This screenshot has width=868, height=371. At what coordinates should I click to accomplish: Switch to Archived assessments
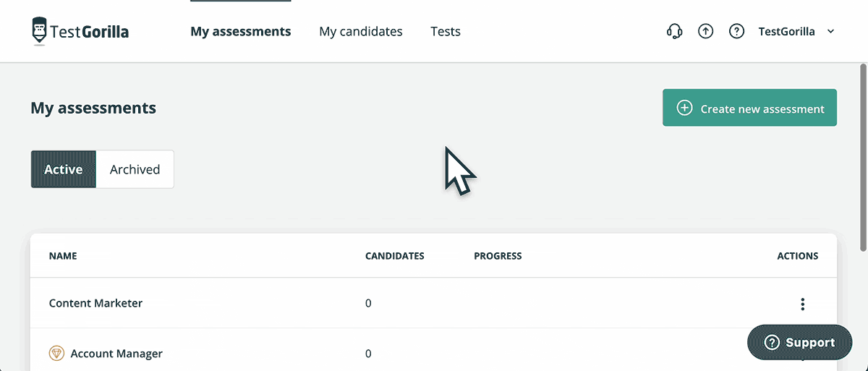coord(135,169)
